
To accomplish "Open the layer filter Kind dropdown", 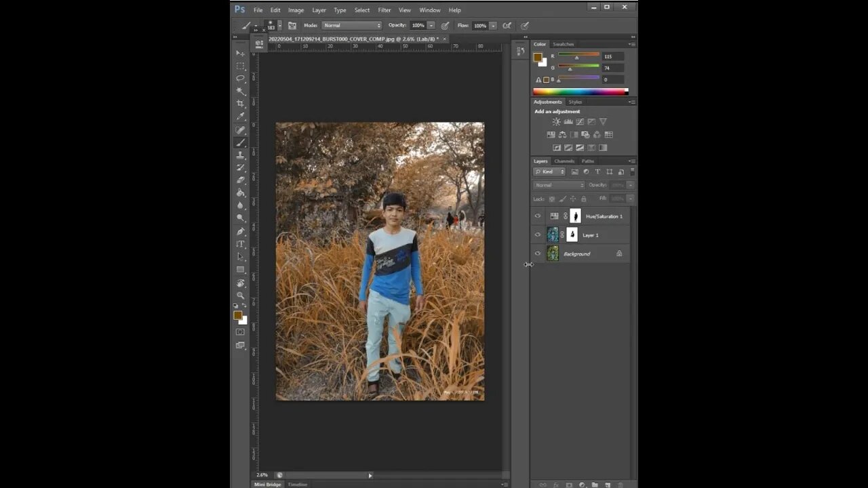I will tap(550, 171).
